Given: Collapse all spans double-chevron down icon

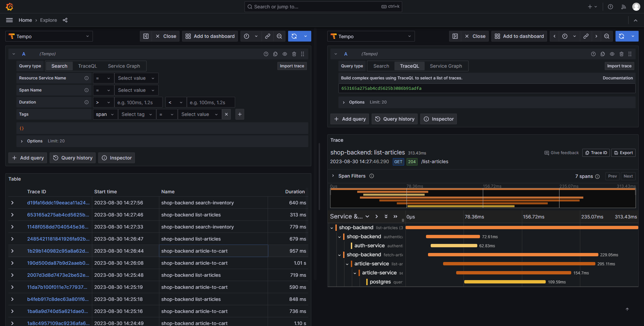Looking at the screenshot, I should [386, 216].
